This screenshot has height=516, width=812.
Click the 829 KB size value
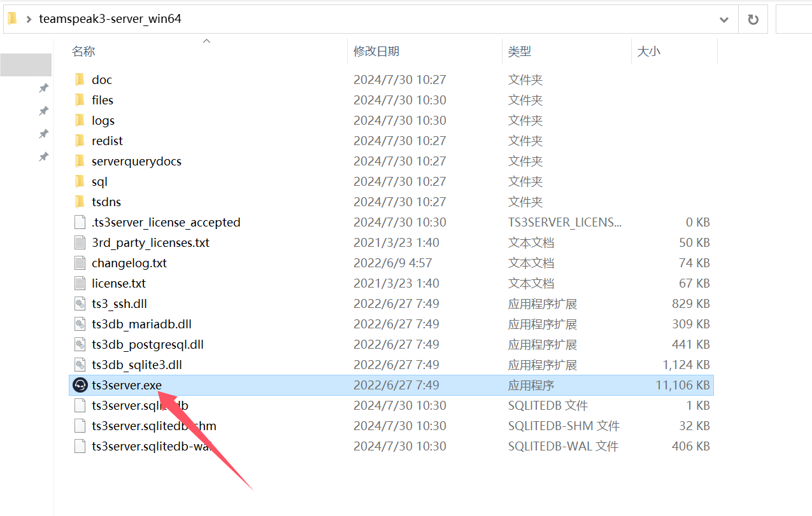691,303
